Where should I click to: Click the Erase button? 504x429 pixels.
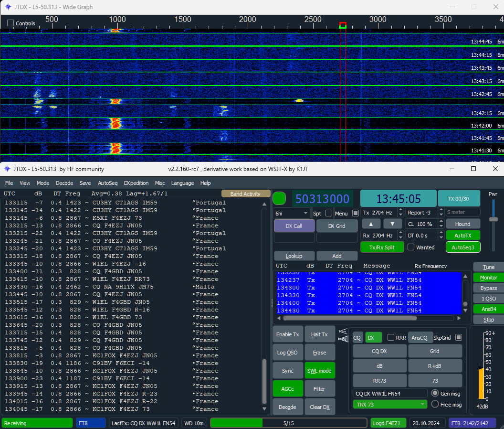[319, 353]
